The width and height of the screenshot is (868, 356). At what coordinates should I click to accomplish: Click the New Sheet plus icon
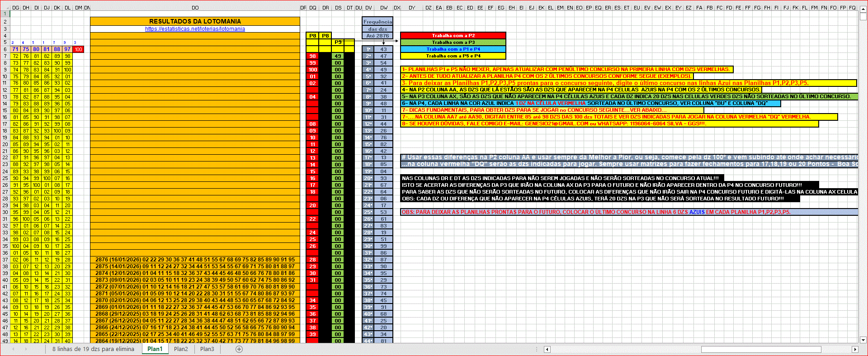239,349
